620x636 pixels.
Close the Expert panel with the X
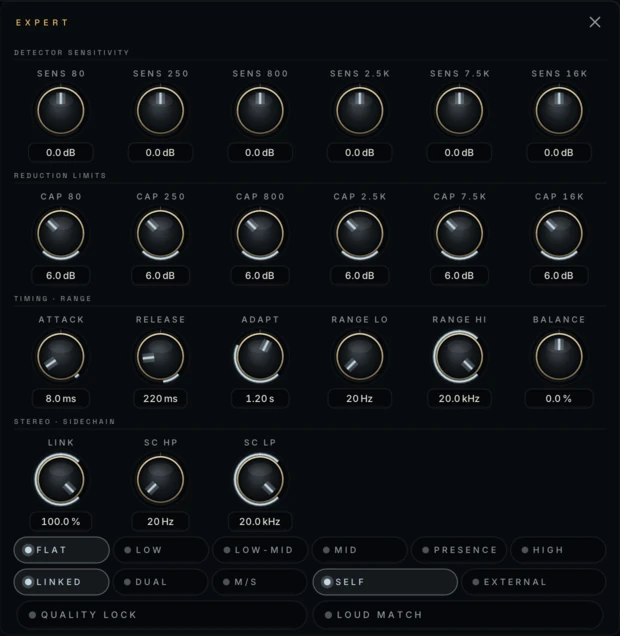(594, 22)
